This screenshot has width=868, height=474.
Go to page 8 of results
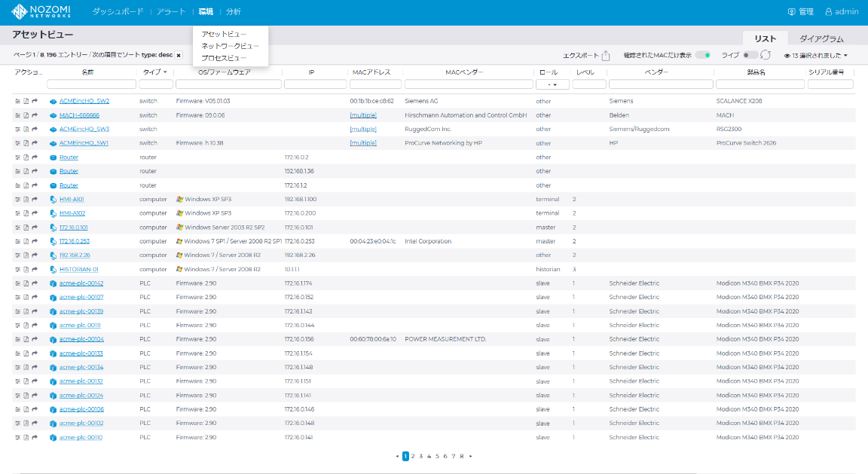coord(462,456)
